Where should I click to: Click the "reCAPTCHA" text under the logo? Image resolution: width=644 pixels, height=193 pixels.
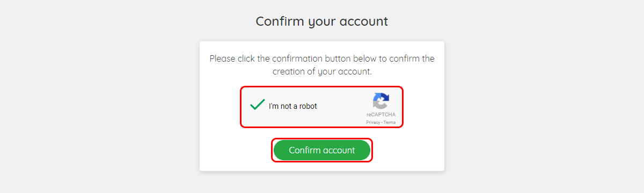click(x=381, y=115)
